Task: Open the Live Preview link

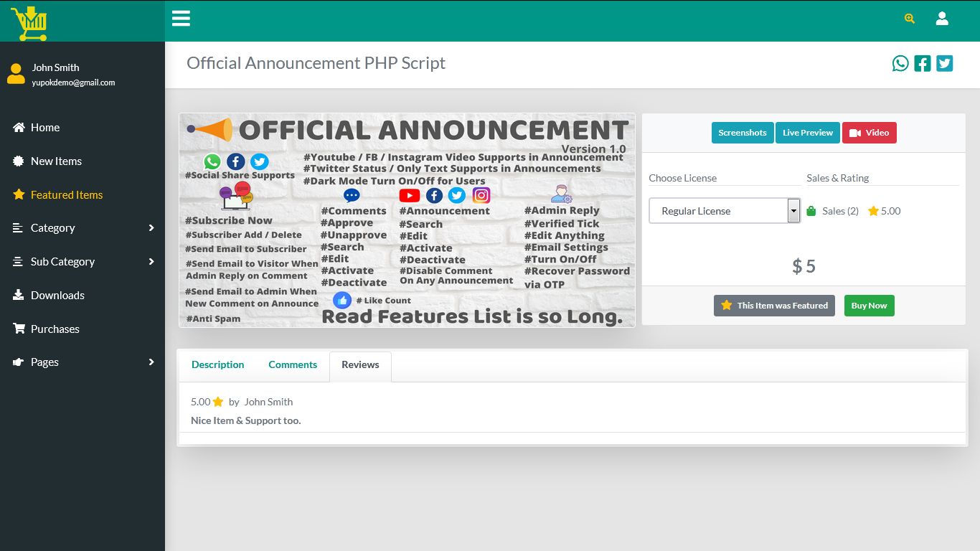Action: pos(808,133)
